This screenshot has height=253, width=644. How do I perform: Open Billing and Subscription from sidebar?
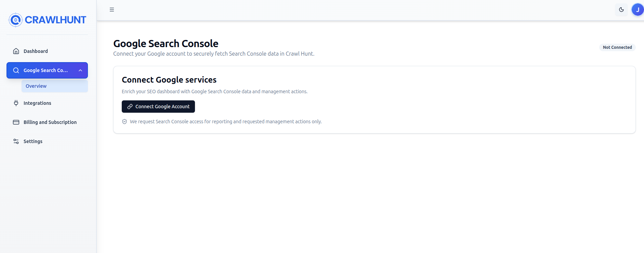coord(50,122)
